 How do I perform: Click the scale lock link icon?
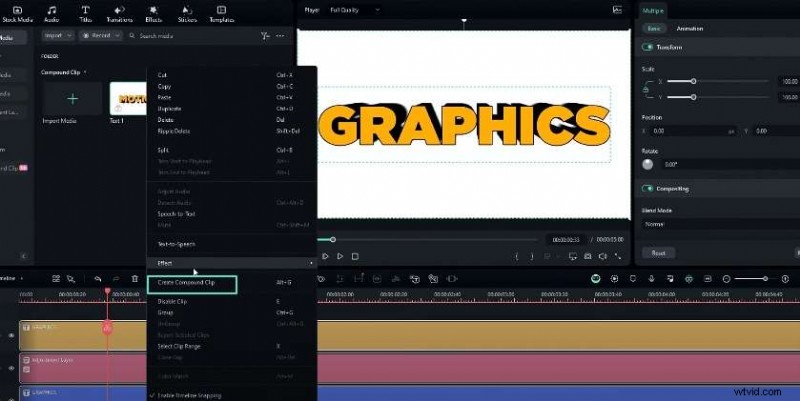coord(646,90)
